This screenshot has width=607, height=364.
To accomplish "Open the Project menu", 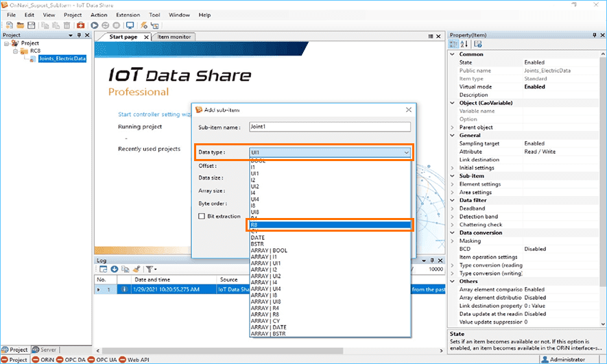I will point(73,15).
